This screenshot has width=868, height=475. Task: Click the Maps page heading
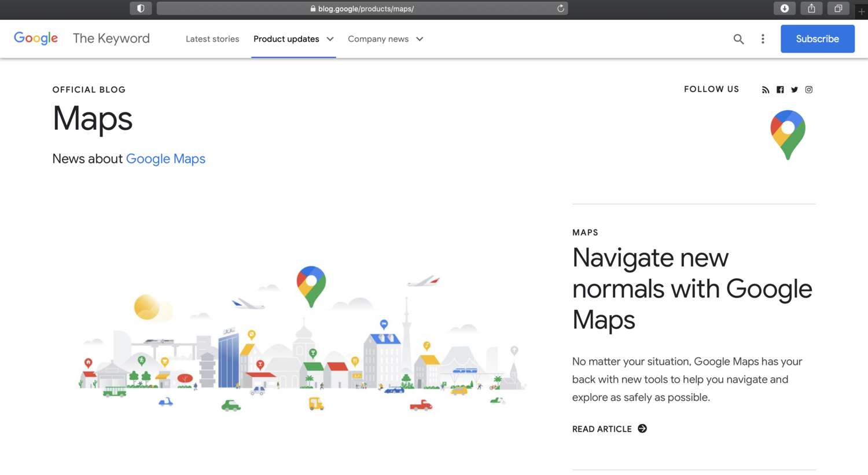[x=93, y=119]
